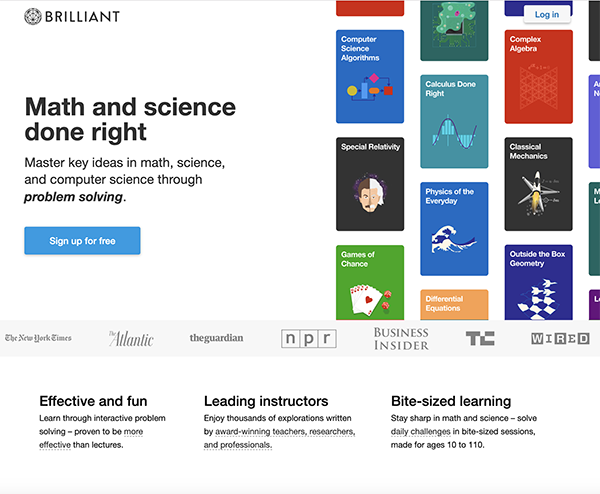Open Outside the Box Geometry card
The height and width of the screenshot is (494, 600).
tap(538, 282)
